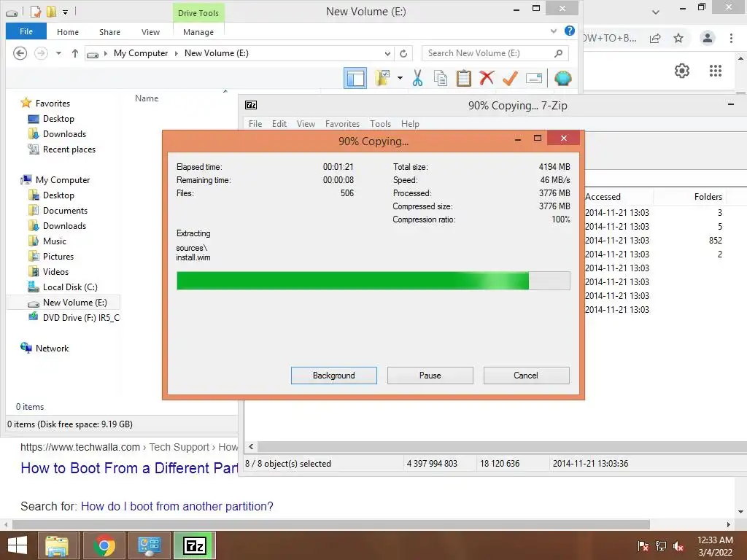The image size is (747, 560).
Task: Open the 7-Zip Help menu
Action: [x=410, y=124]
